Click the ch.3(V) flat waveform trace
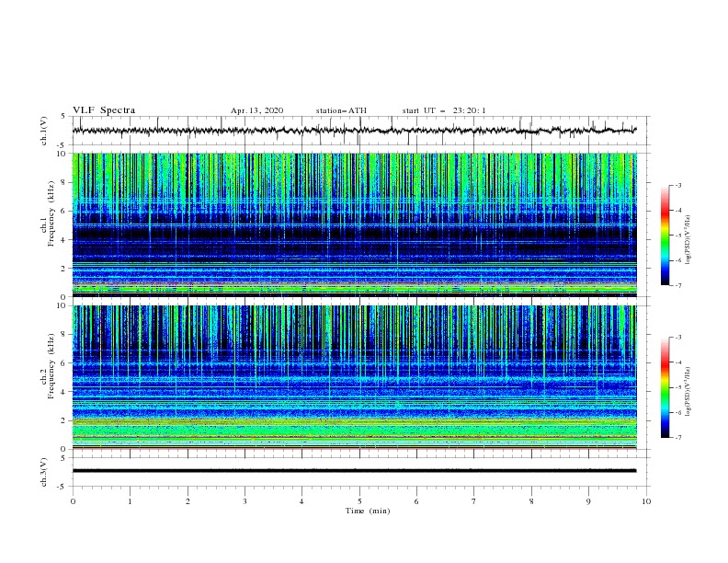This screenshot has height=563, width=728. point(355,471)
